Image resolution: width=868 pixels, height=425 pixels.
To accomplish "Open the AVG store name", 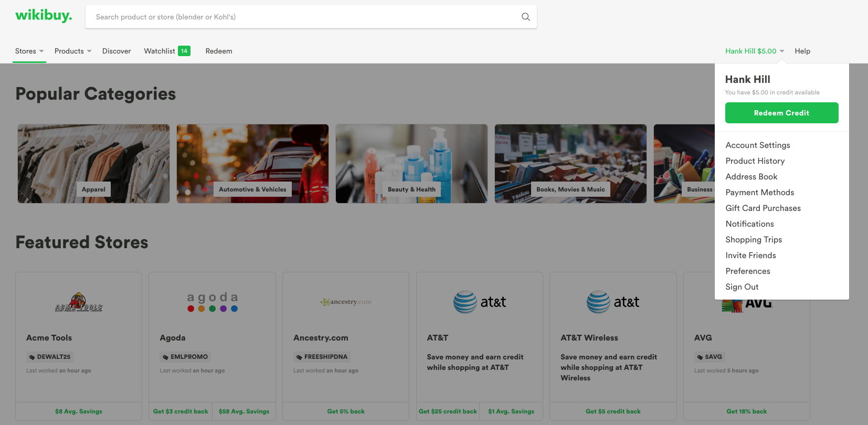I will pos(703,338).
